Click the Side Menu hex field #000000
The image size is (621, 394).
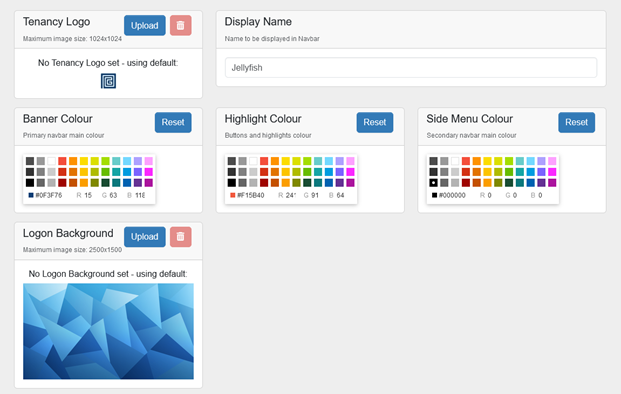(x=453, y=195)
